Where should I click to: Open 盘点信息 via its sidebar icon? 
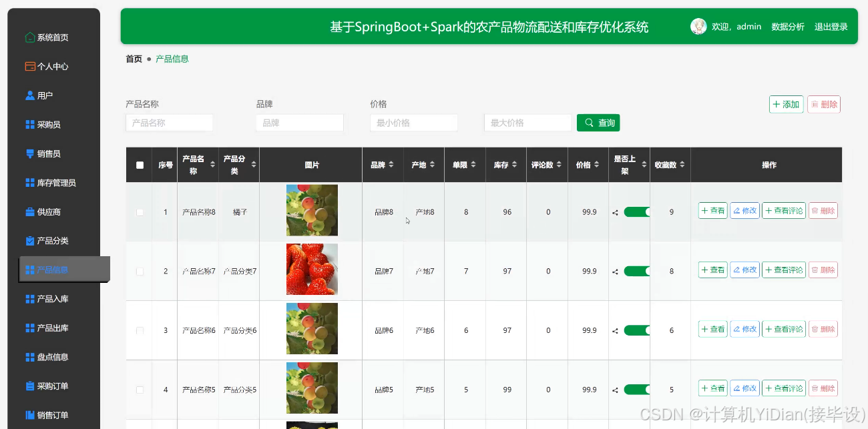[x=31, y=356]
